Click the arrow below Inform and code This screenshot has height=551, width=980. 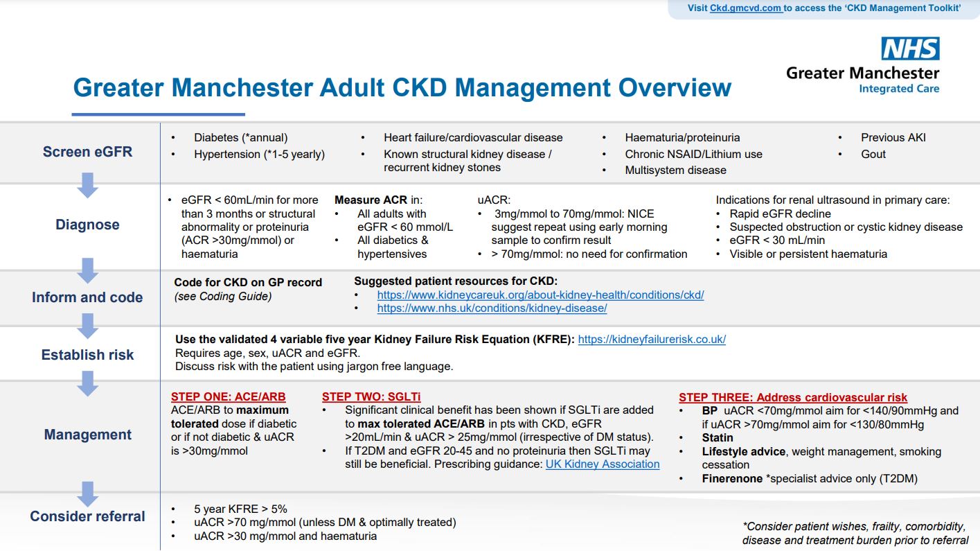[87, 326]
